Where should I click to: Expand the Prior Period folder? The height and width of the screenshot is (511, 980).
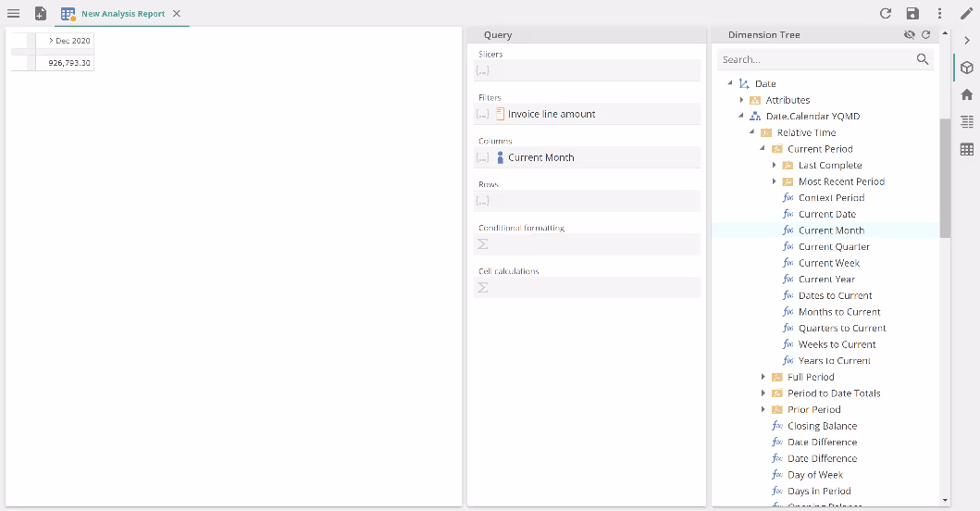click(763, 409)
